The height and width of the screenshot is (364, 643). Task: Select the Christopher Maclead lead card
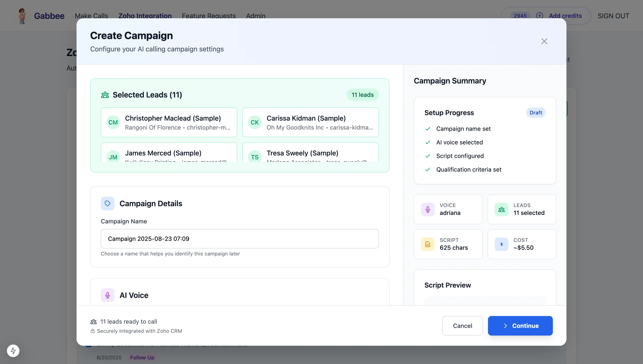tap(169, 122)
